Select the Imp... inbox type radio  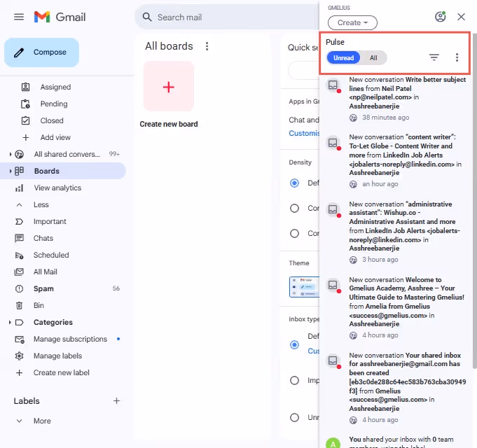click(x=294, y=380)
